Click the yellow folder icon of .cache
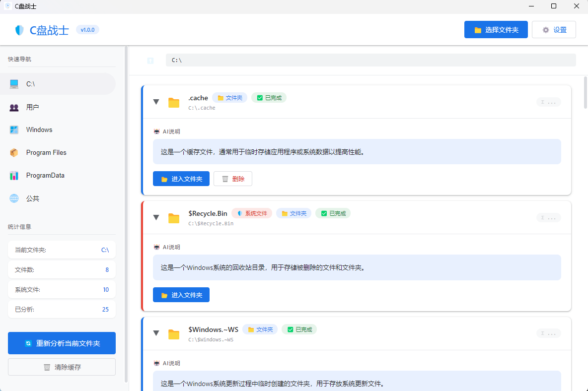Viewport: 588px width, 391px height. [174, 102]
